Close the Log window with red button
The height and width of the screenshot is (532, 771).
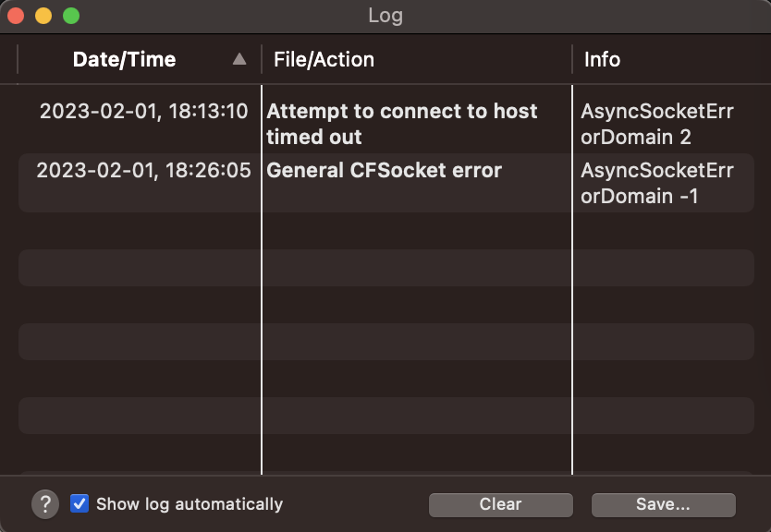[16, 16]
